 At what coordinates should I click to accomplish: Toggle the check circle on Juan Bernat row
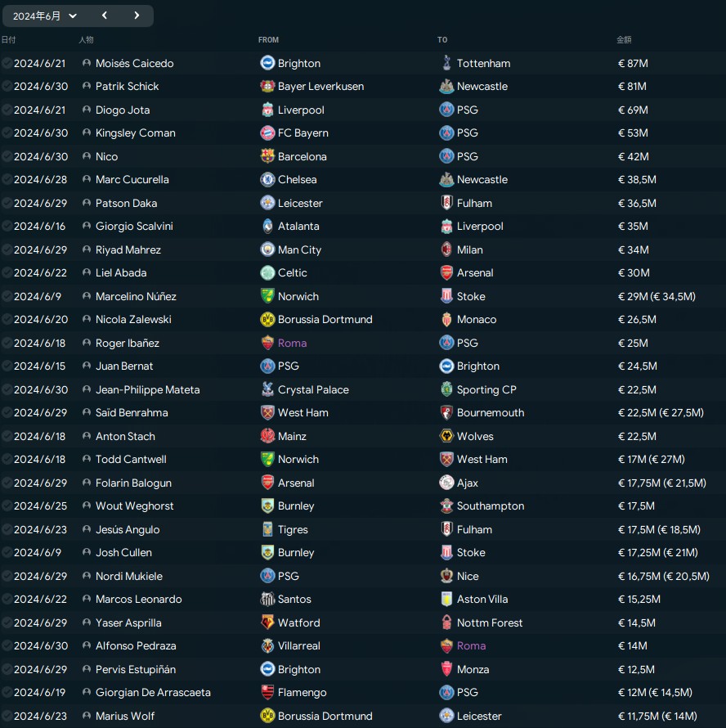point(7,366)
